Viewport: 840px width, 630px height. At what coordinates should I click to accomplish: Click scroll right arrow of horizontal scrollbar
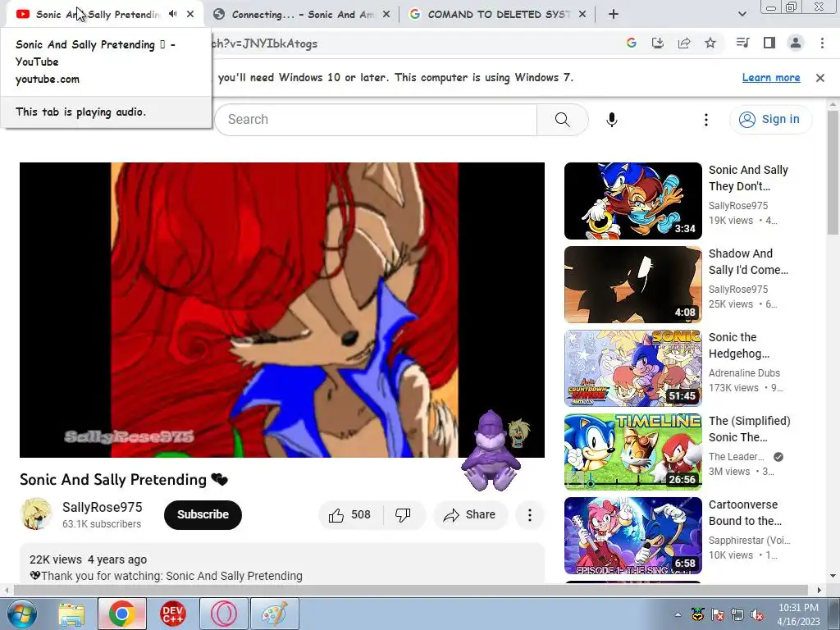[819, 590]
